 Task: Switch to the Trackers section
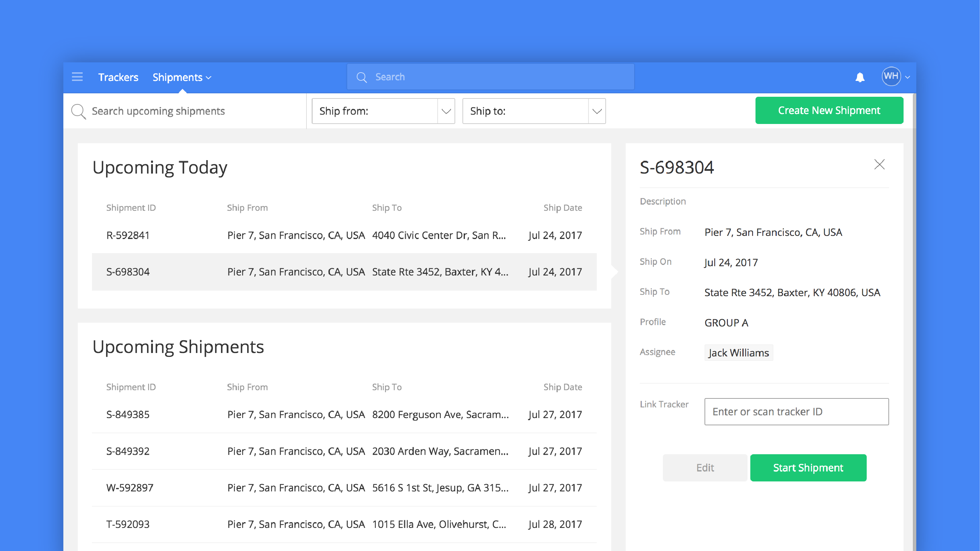point(118,77)
